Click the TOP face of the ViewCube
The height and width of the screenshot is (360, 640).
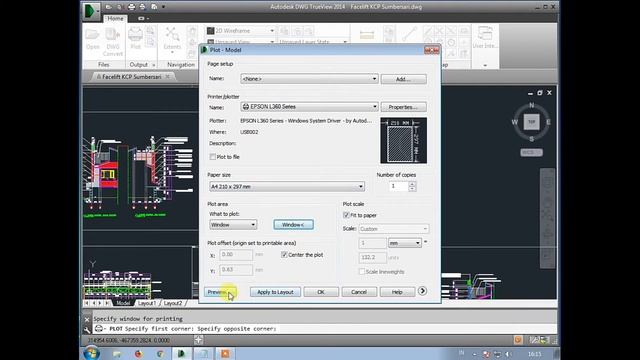pyautogui.click(x=531, y=122)
